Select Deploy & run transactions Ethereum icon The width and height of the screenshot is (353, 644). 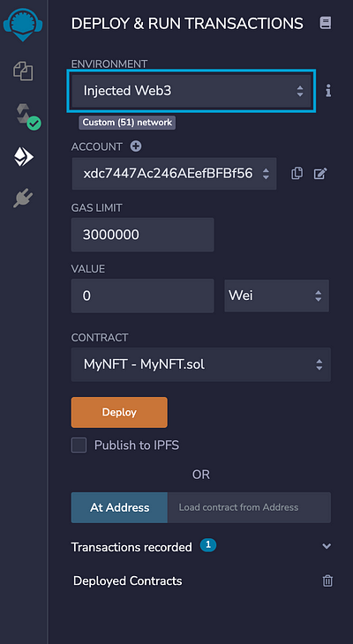click(x=24, y=157)
